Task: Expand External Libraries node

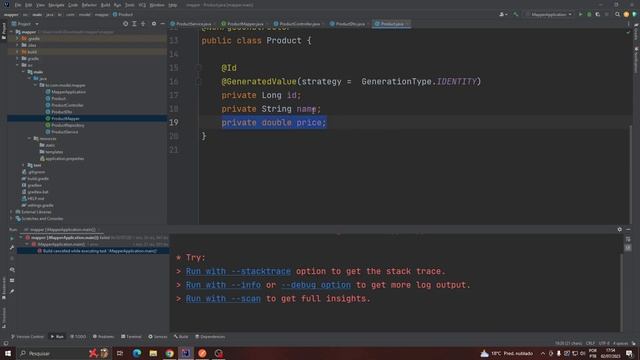Action: [x=11, y=212]
